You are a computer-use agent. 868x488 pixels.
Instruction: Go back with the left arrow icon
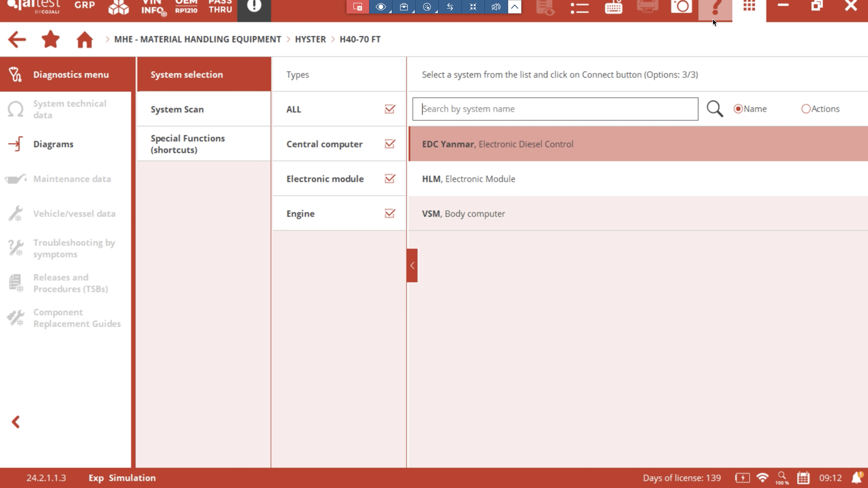click(x=17, y=40)
